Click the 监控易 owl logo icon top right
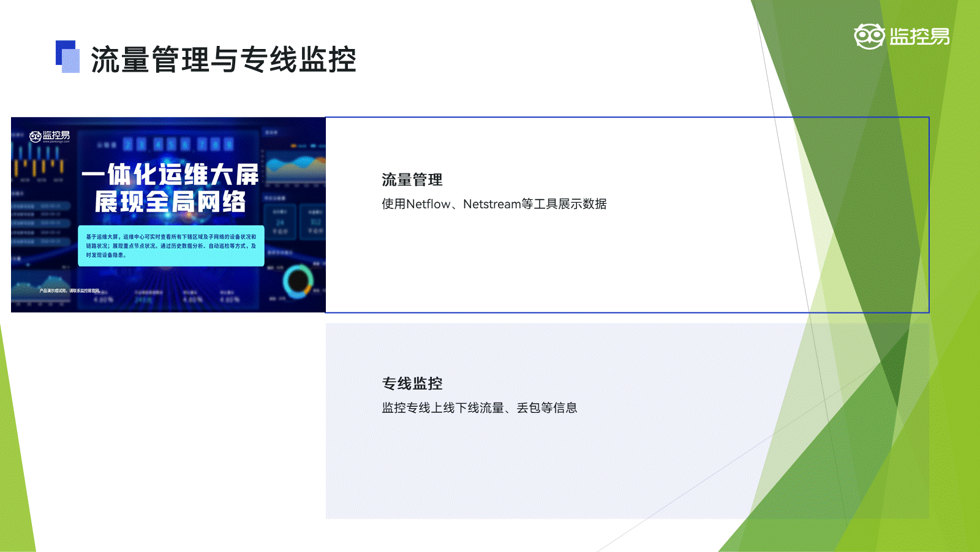 (869, 37)
